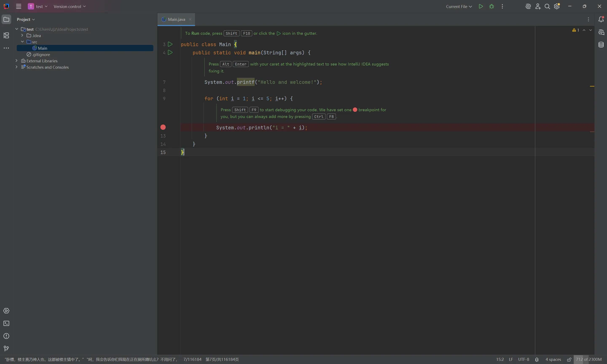
Task: Open the test project switcher dropdown
Action: point(38,6)
